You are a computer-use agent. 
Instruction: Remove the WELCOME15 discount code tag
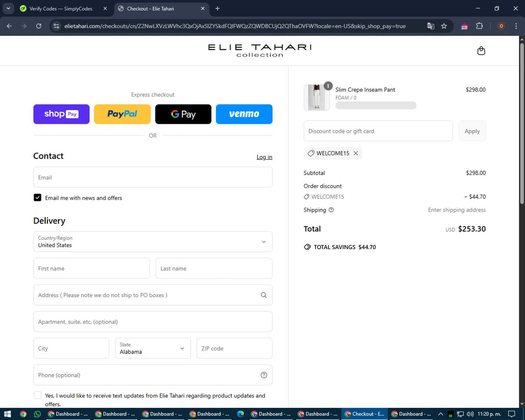(x=356, y=153)
